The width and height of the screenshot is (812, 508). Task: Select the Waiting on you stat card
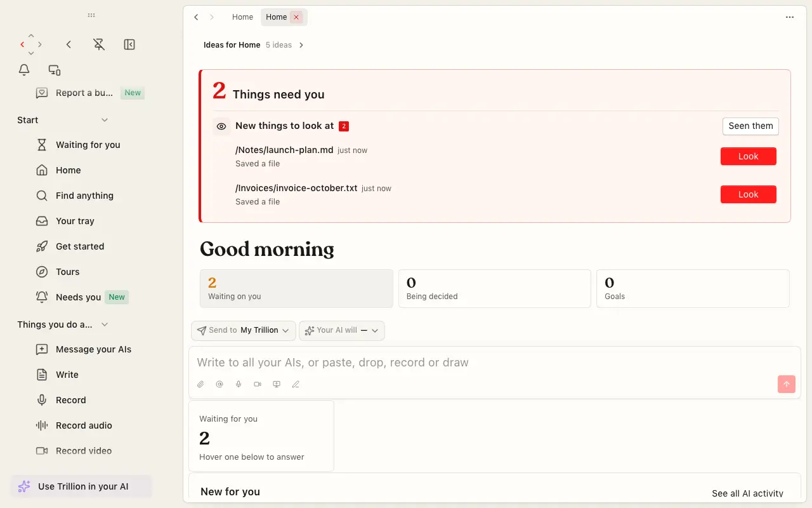tap(296, 288)
